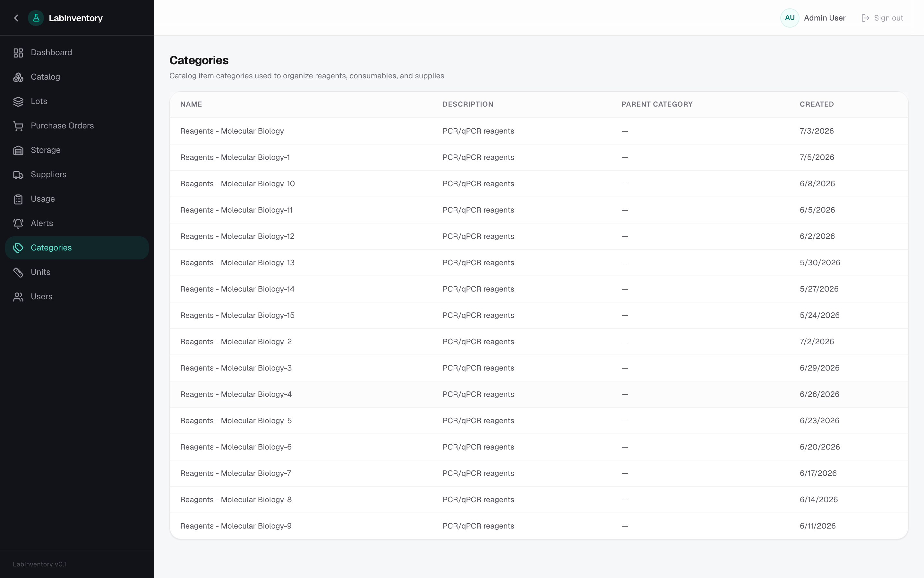924x578 pixels.
Task: Click the NAME column header
Action: click(191, 104)
